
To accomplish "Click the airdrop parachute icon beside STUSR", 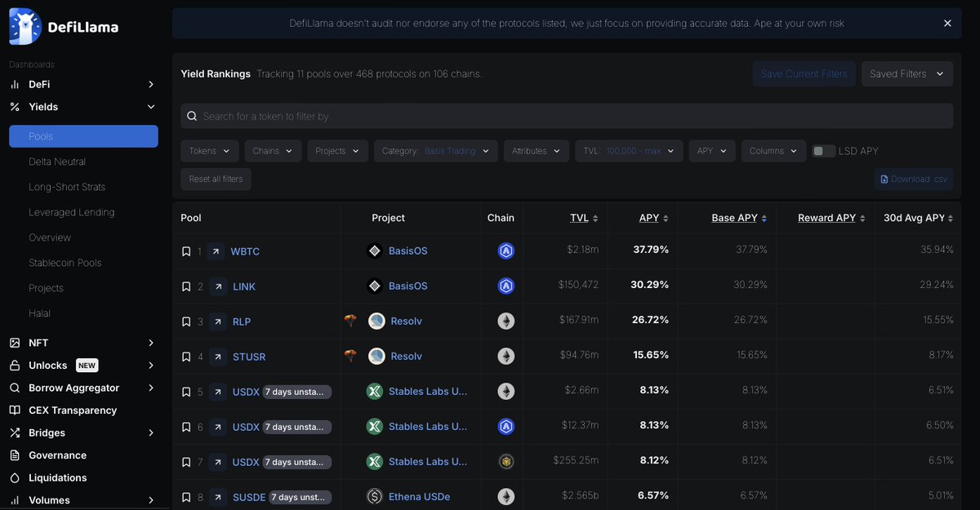I will pos(350,356).
